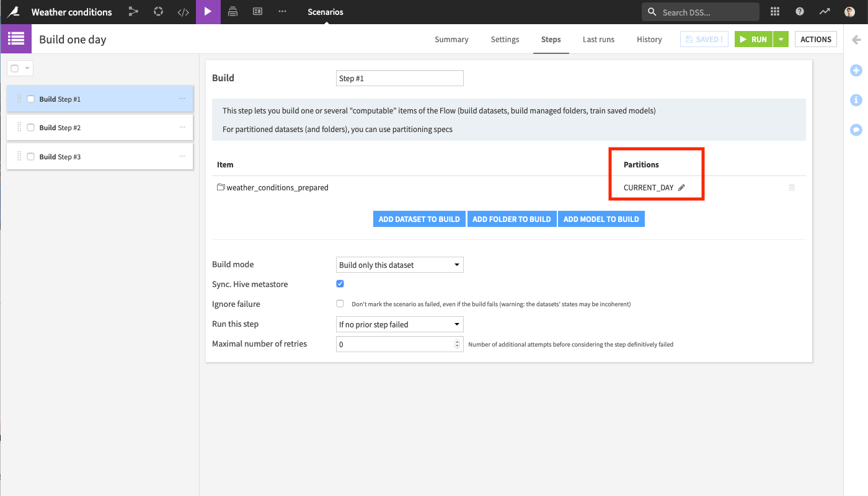Open the Run this step dropdown
This screenshot has height=496, width=868.
[x=399, y=324]
